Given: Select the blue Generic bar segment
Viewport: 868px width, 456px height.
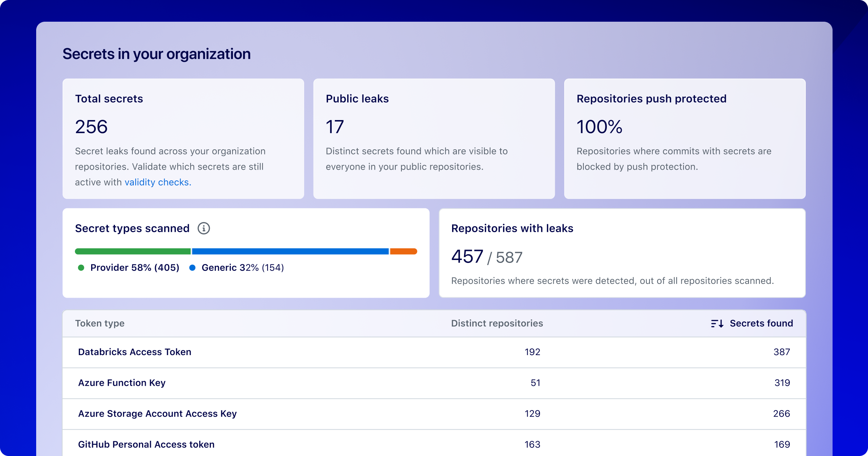Looking at the screenshot, I should [290, 251].
